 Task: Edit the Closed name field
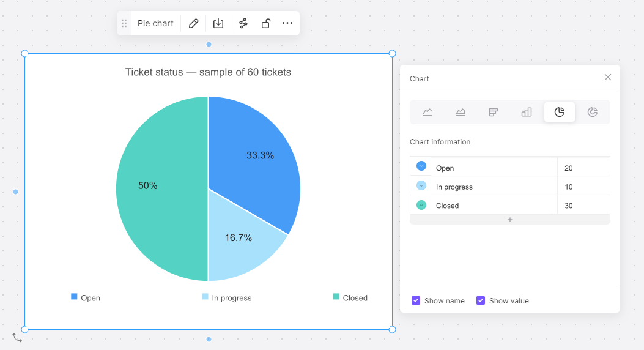pyautogui.click(x=495, y=206)
